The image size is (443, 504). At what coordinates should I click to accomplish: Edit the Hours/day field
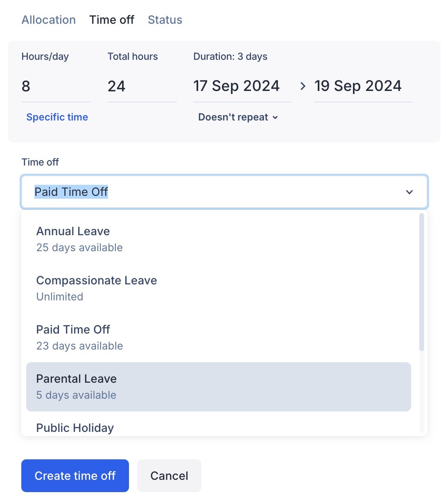56,86
